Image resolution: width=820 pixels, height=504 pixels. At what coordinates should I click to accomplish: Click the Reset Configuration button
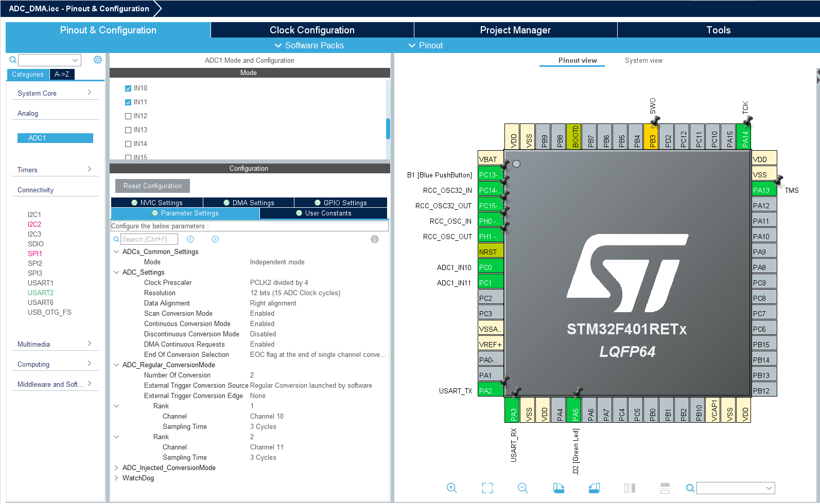click(x=152, y=186)
